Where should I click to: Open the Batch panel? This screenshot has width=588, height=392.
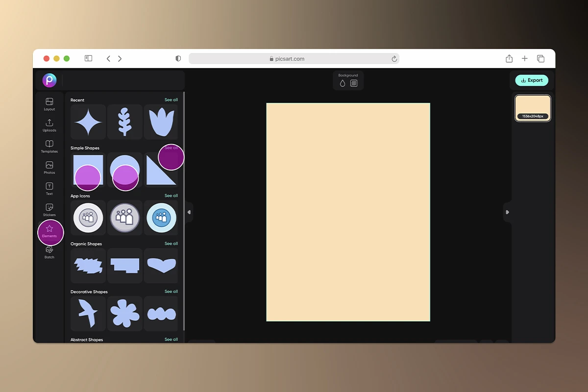49,252
